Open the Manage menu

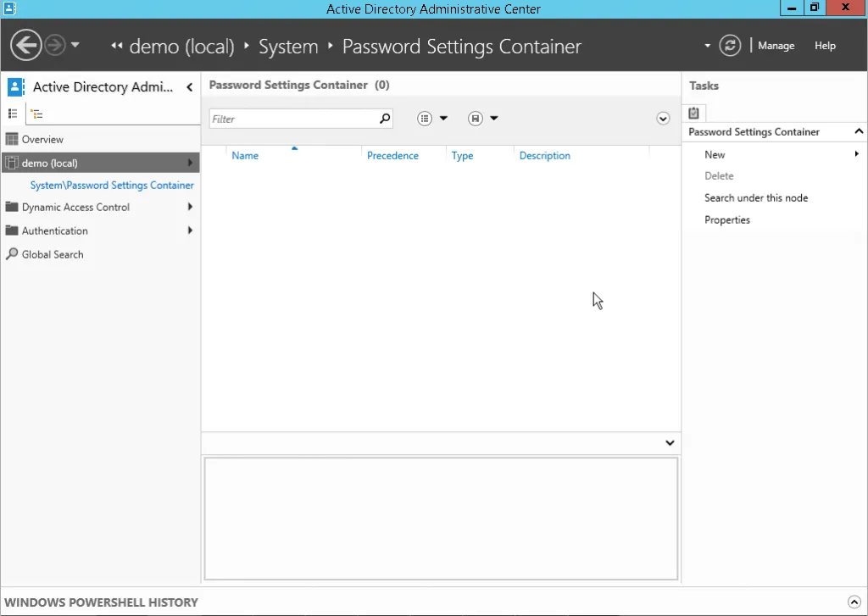(x=776, y=45)
